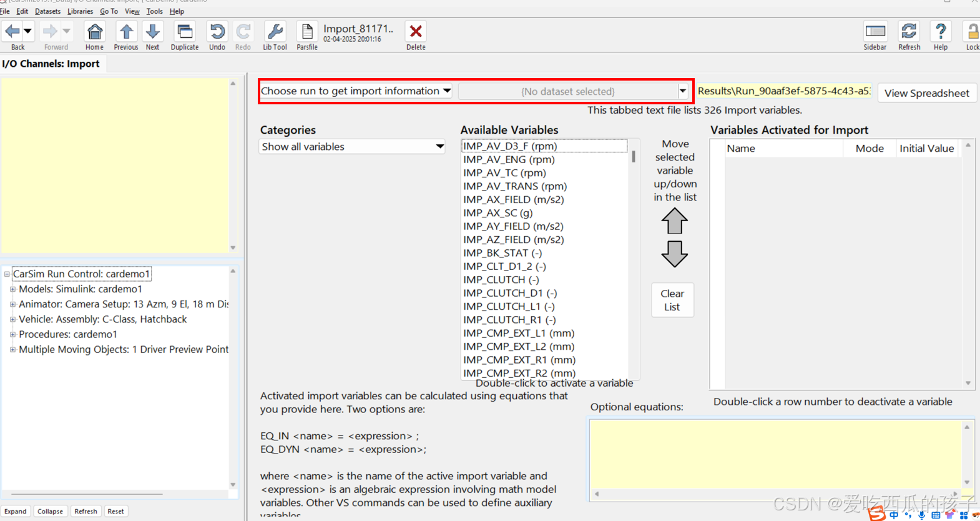Image resolution: width=980 pixels, height=521 pixels.
Task: Click the Results\Run_90aaf3ef path field
Action: click(x=783, y=91)
